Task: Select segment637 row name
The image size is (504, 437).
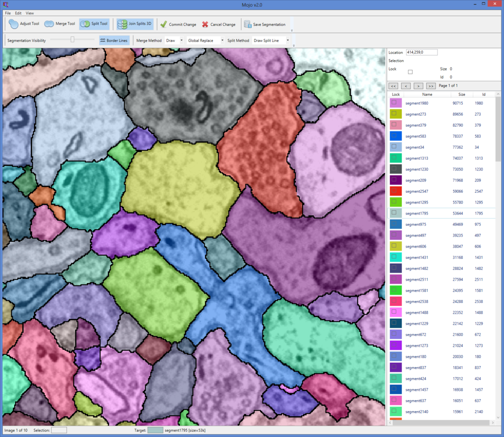Action: coord(416,401)
